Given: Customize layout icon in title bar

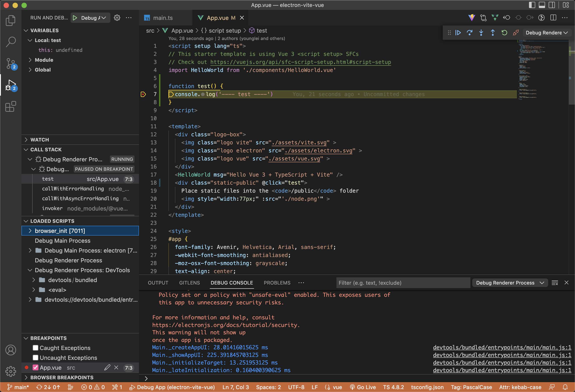Looking at the screenshot, I should [566, 5].
